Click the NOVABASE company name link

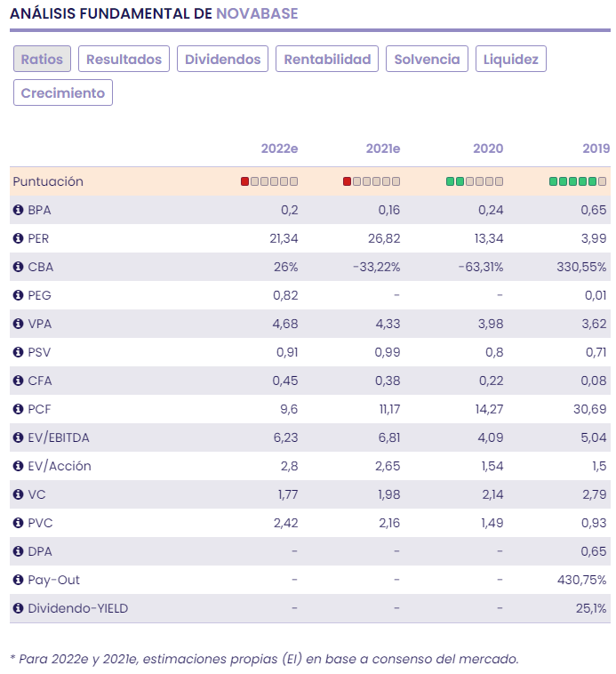pos(257,13)
